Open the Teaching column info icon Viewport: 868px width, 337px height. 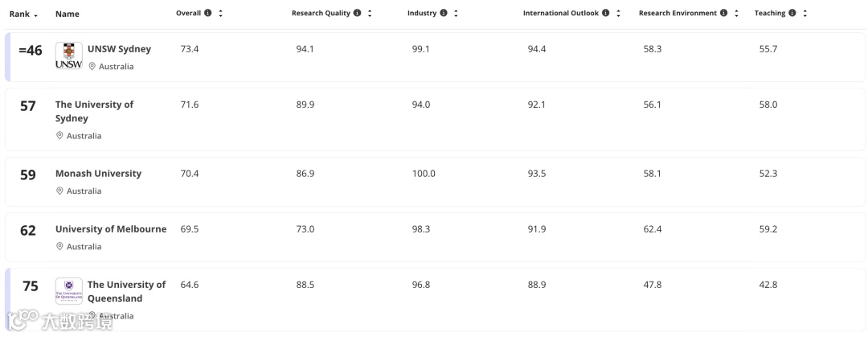click(792, 13)
